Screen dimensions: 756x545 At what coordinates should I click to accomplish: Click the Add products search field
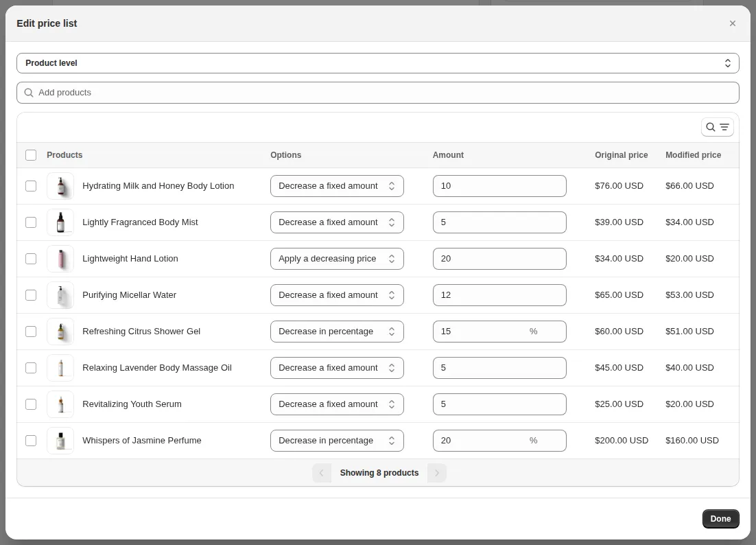pyautogui.click(x=377, y=93)
